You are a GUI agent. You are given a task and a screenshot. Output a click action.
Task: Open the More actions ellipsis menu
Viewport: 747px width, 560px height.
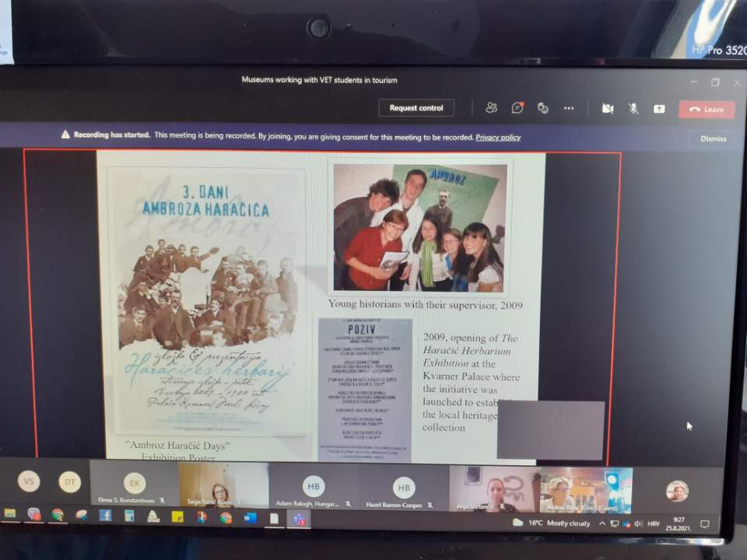(x=569, y=108)
